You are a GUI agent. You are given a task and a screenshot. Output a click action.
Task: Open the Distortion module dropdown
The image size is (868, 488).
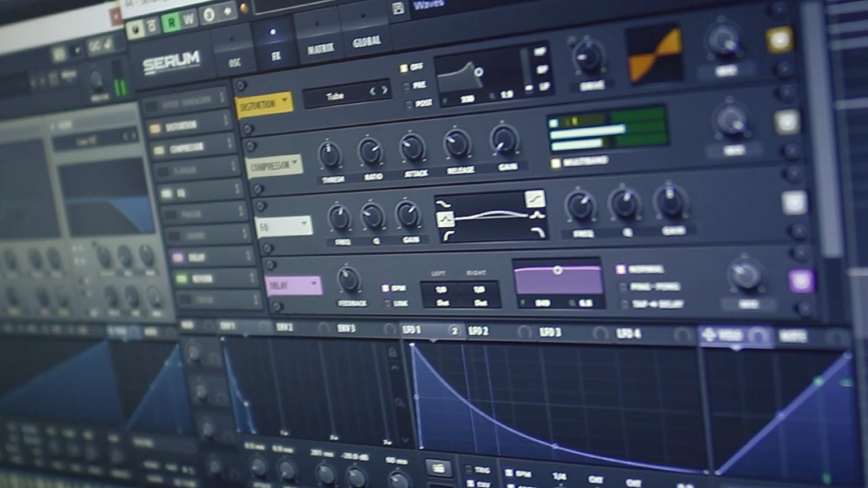(285, 99)
